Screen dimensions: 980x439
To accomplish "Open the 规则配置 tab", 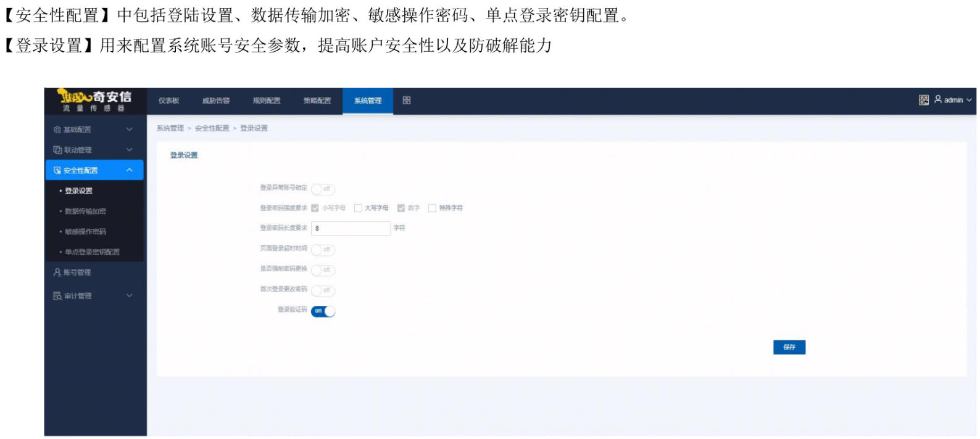I will pos(267,101).
